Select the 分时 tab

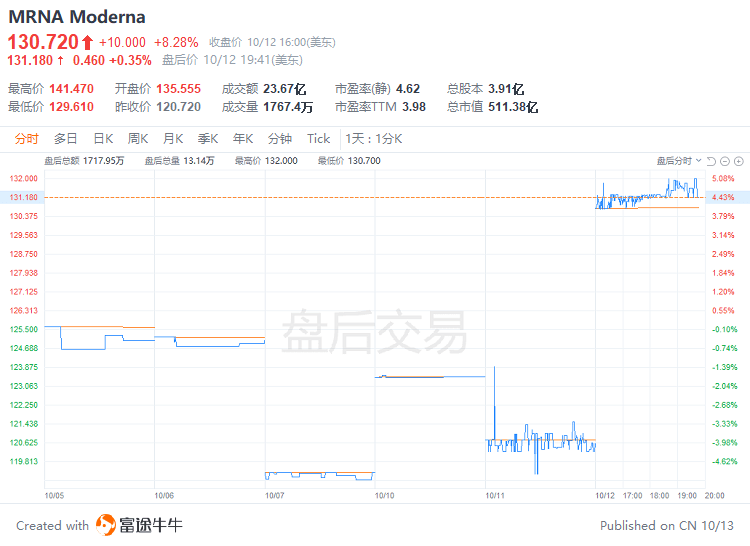click(x=26, y=139)
